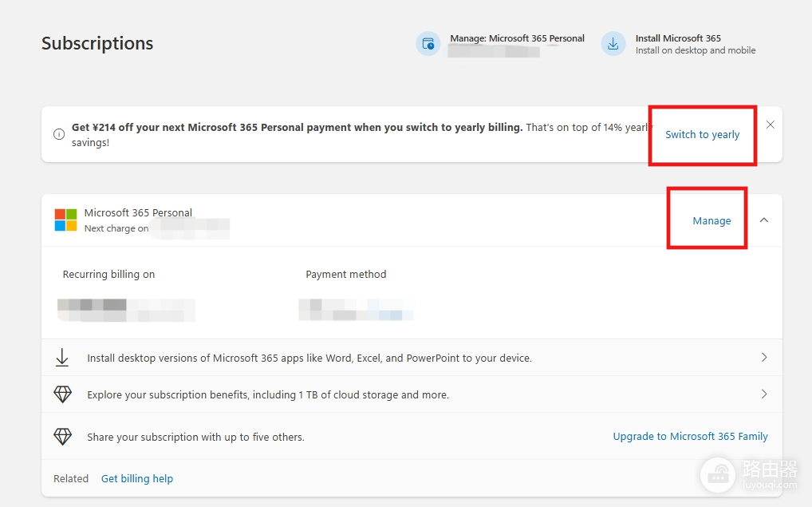812x507 pixels.
Task: Click the info icon in the yearly billing banner
Action: (59, 134)
